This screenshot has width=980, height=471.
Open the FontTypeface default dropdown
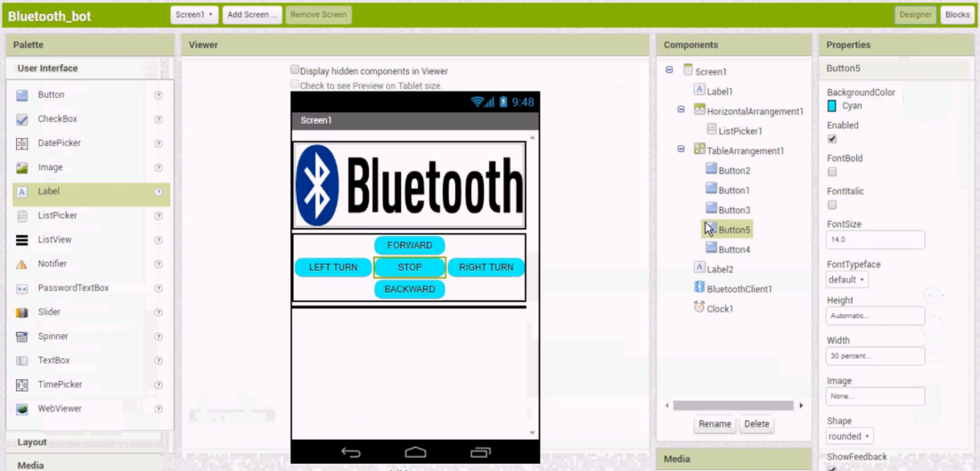pos(846,280)
